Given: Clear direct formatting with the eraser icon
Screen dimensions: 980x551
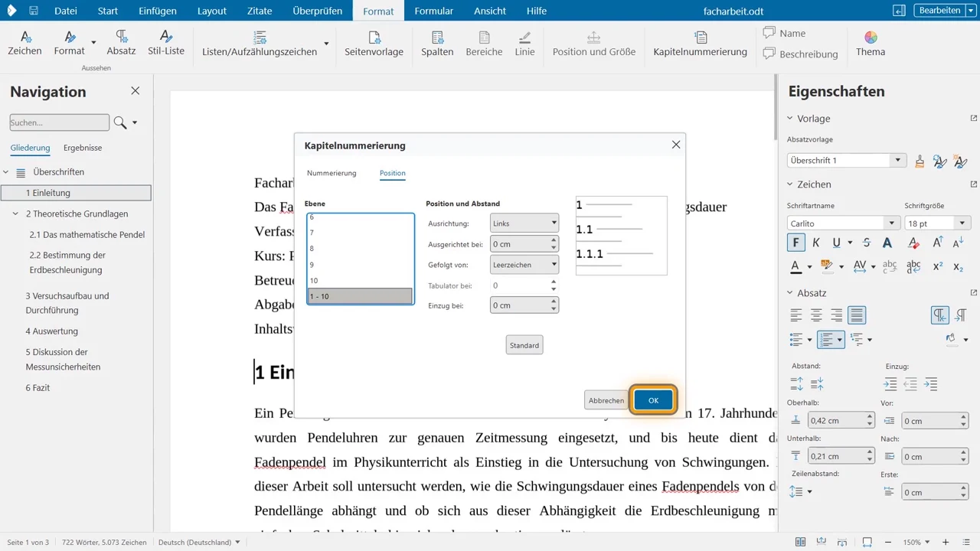Looking at the screenshot, I should [x=913, y=243].
